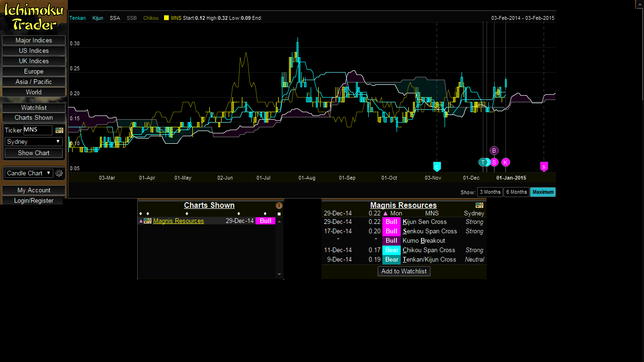Click chart icon in Magnis Resources panel header
This screenshot has width=644, height=362.
coord(479,205)
